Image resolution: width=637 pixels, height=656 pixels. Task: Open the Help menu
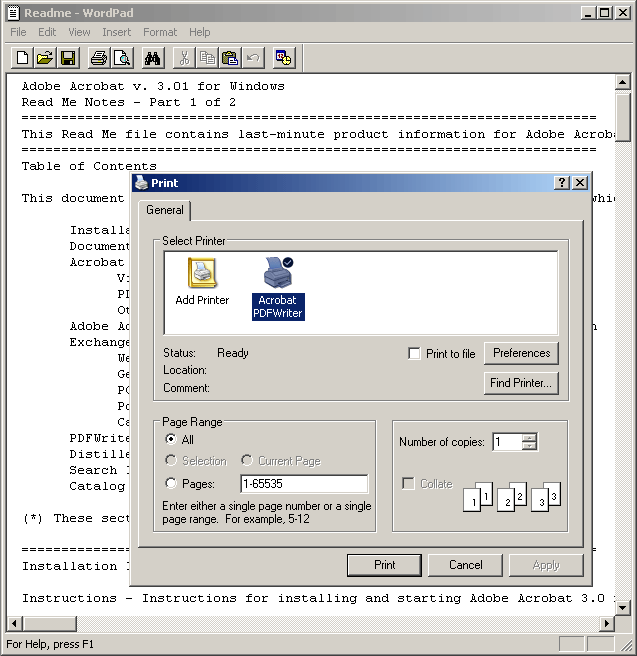click(200, 32)
